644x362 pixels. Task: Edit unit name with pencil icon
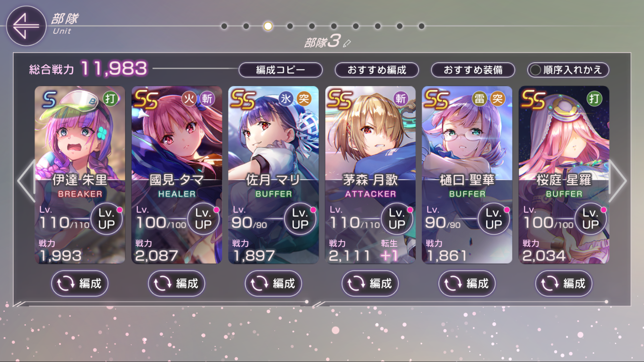click(347, 43)
